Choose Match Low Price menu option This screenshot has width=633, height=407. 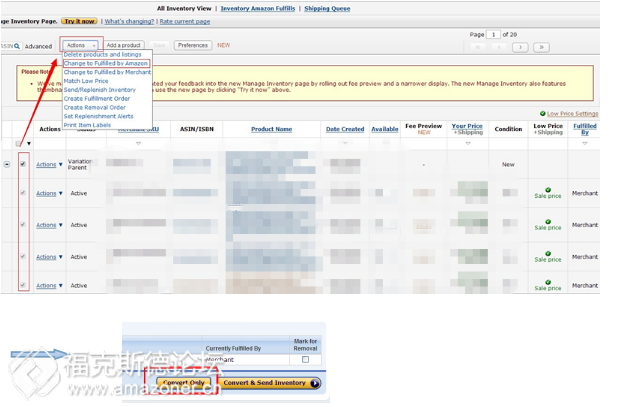click(86, 81)
